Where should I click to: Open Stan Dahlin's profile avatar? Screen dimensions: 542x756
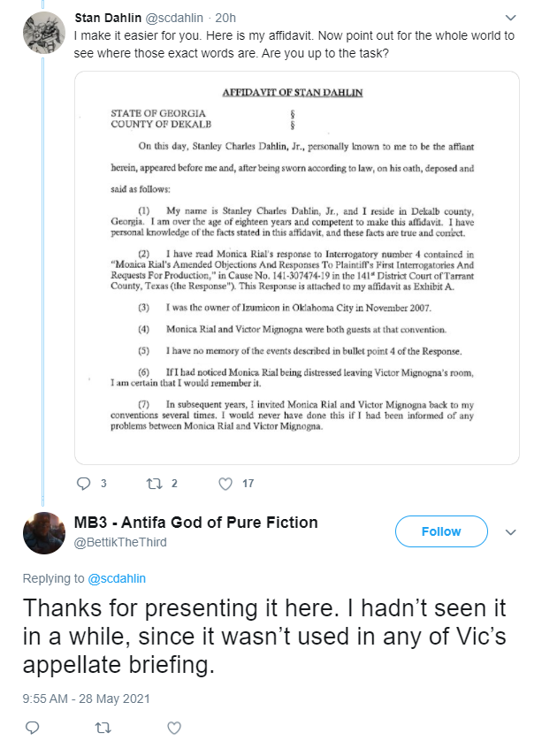[44, 33]
